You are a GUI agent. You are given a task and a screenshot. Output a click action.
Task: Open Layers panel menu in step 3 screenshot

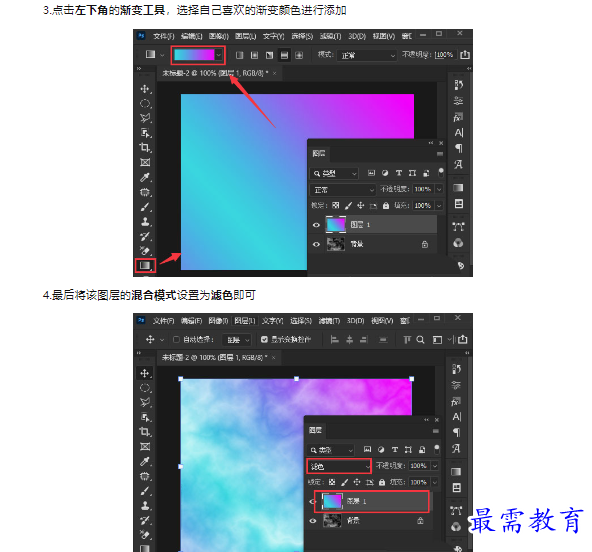[439, 154]
